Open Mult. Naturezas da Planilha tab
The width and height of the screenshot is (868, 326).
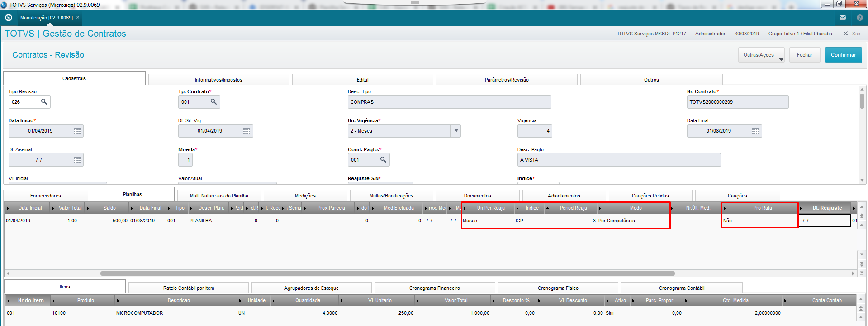[x=219, y=196]
